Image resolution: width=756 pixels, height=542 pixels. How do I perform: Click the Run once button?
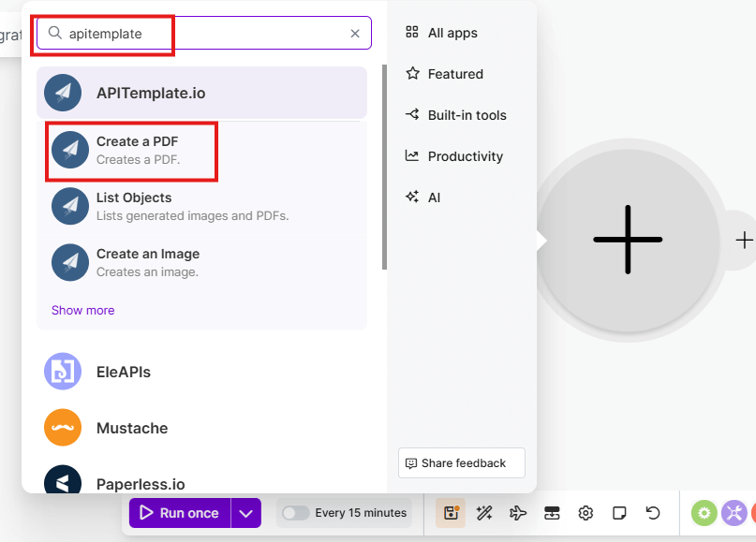coord(180,513)
